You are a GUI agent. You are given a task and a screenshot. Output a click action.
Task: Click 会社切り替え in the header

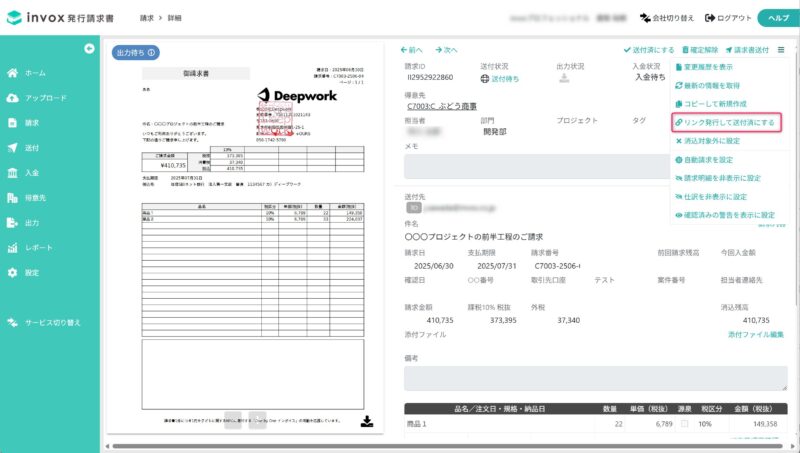667,18
